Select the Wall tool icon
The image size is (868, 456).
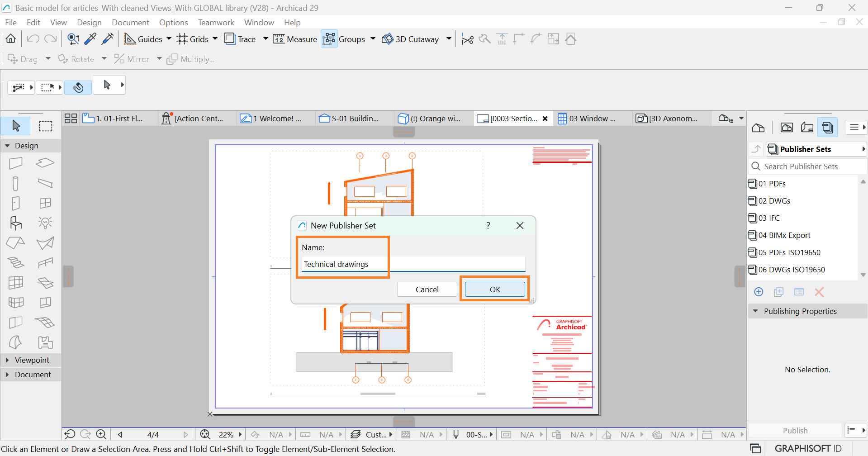(16, 163)
